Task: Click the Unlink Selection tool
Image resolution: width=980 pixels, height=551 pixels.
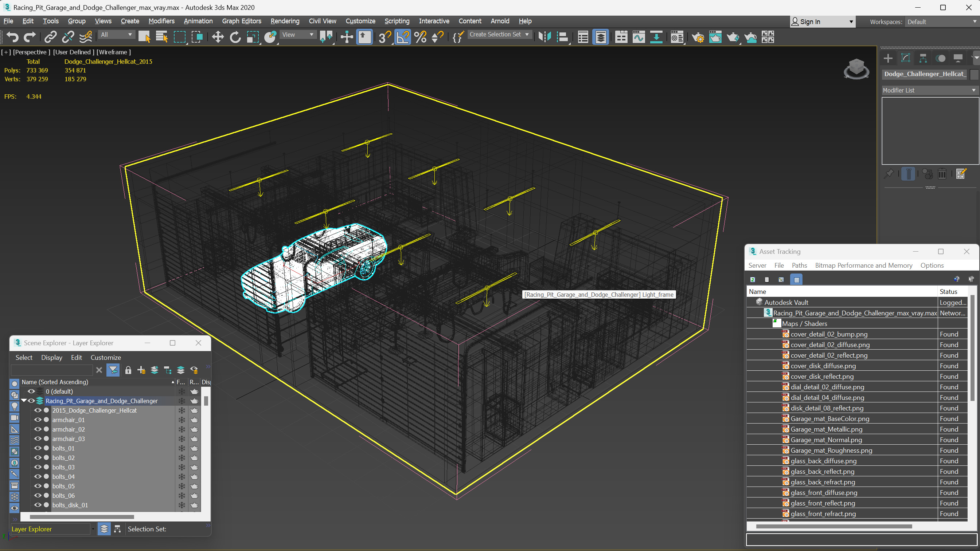Action: click(x=68, y=37)
